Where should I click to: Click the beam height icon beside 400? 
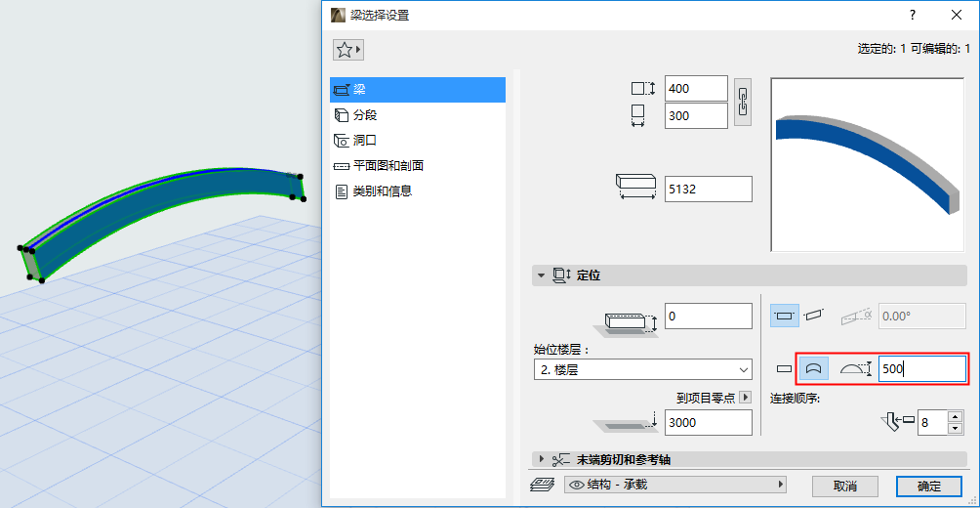643,89
